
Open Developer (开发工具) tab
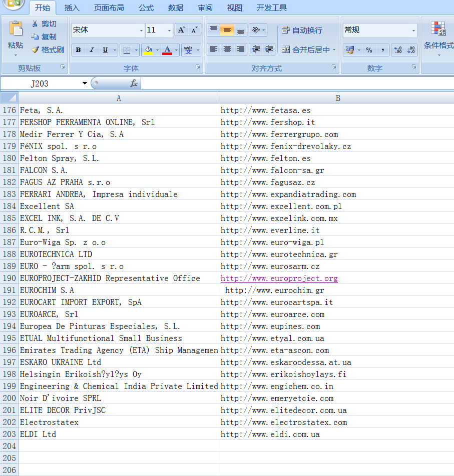click(272, 7)
